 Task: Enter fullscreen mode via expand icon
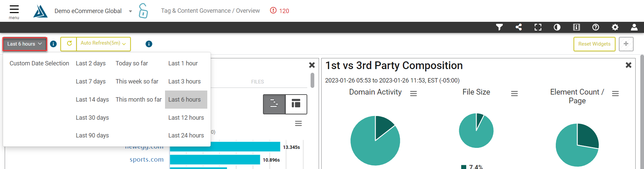pos(538,27)
